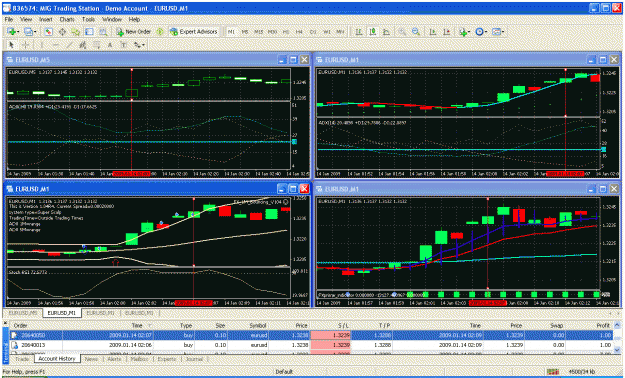Close the Terminal panel with its X

click(6, 323)
